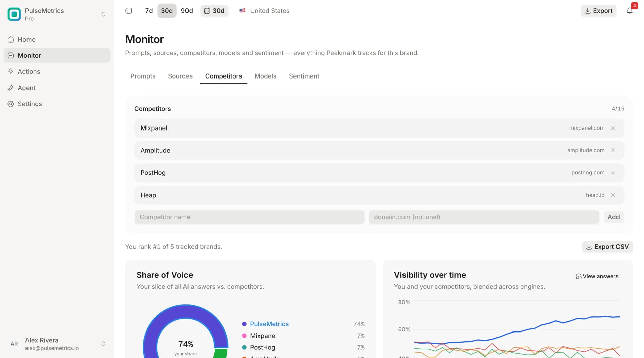Click the Add competitor button

[613, 217]
